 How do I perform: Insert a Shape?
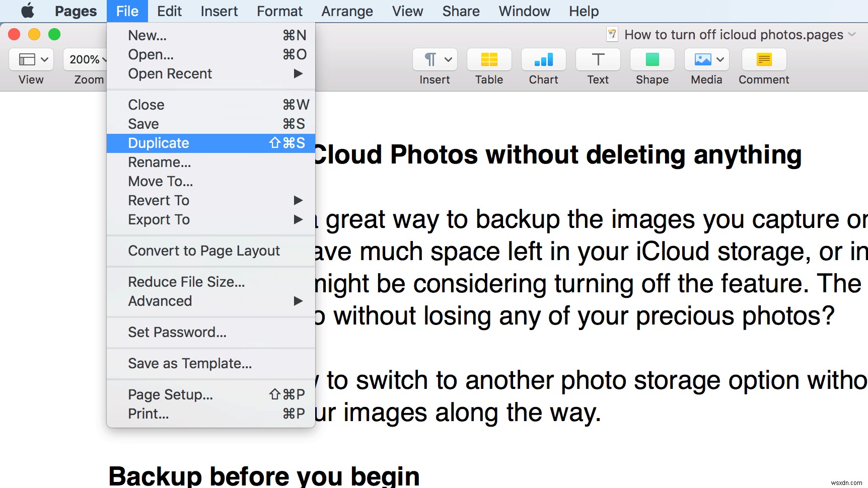[652, 59]
